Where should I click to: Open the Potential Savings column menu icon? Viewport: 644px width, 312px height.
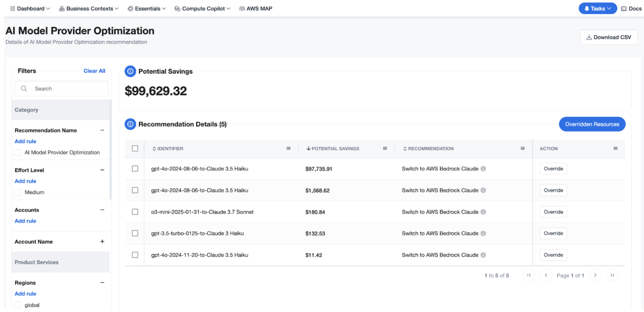(385, 148)
